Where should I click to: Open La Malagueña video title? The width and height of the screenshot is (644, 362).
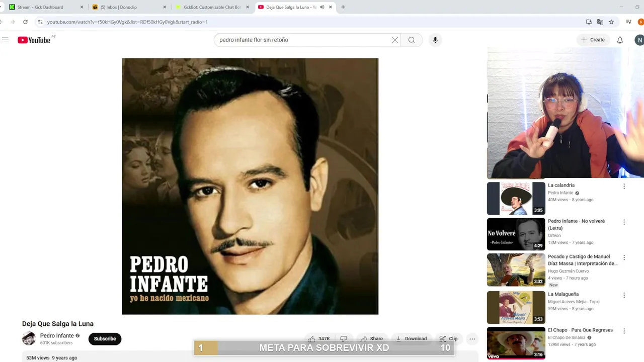pos(563,295)
